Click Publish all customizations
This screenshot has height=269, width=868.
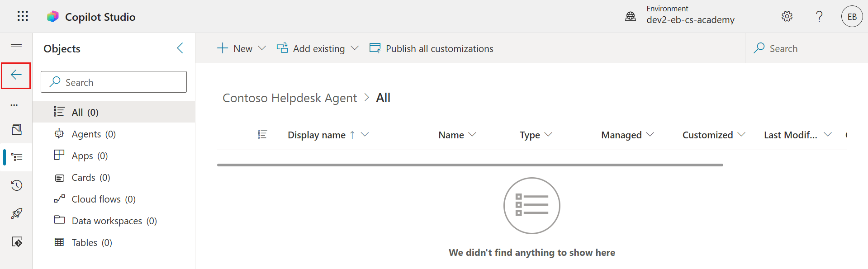click(x=432, y=48)
